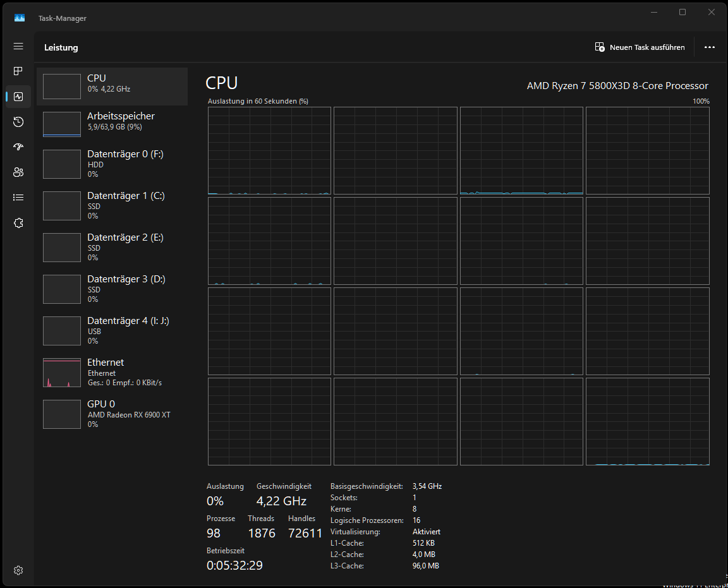Open Task Manager settings gear
Image resolution: width=728 pixels, height=588 pixels.
coord(18,570)
